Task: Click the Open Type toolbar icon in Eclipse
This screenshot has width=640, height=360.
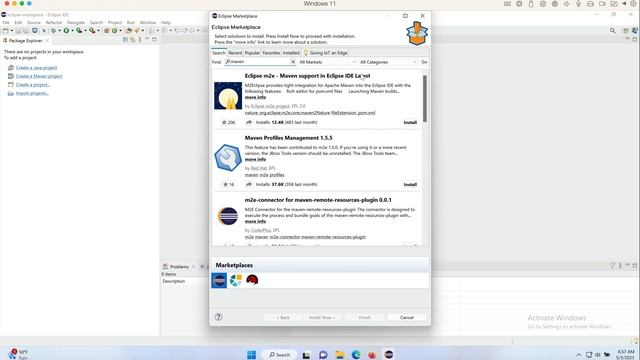Action: [129, 31]
